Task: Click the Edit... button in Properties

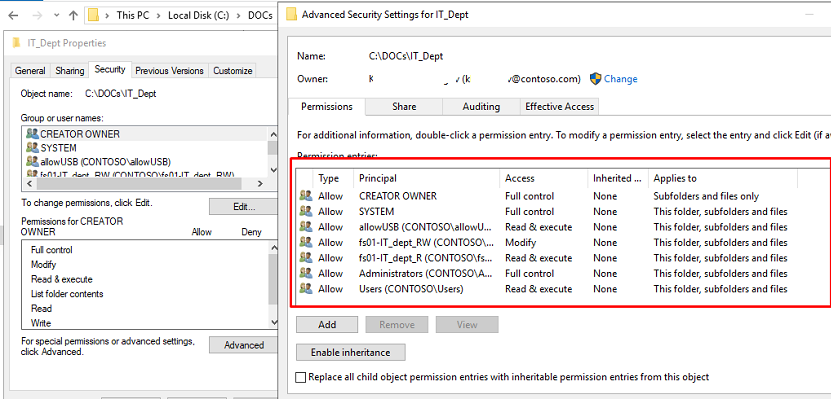Action: pos(244,207)
